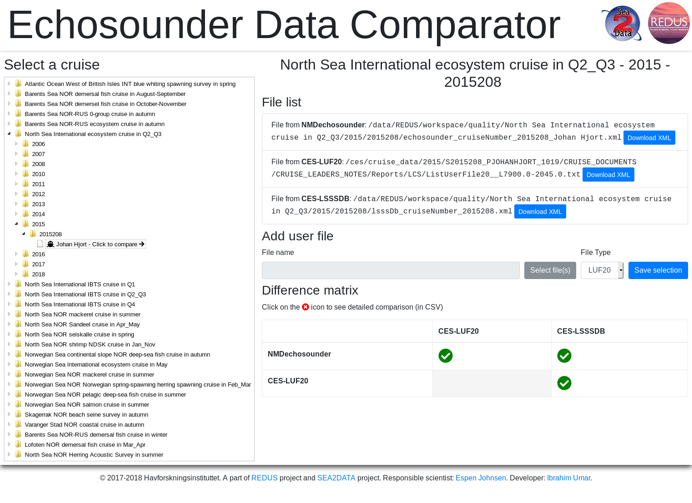The image size is (692, 503).
Task: Click the Select file(s) button
Action: point(550,270)
